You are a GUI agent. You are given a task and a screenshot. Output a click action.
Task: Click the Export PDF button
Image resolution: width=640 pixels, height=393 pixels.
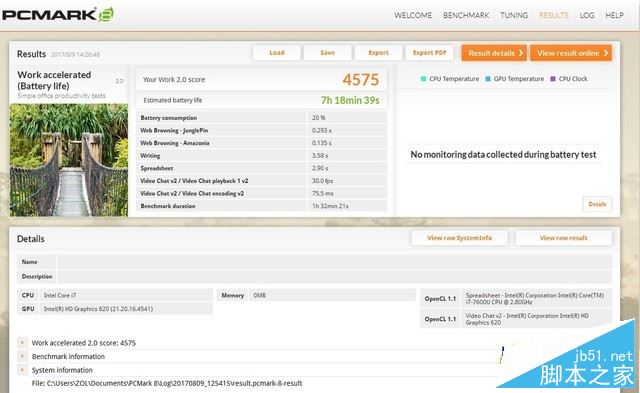[x=429, y=53]
